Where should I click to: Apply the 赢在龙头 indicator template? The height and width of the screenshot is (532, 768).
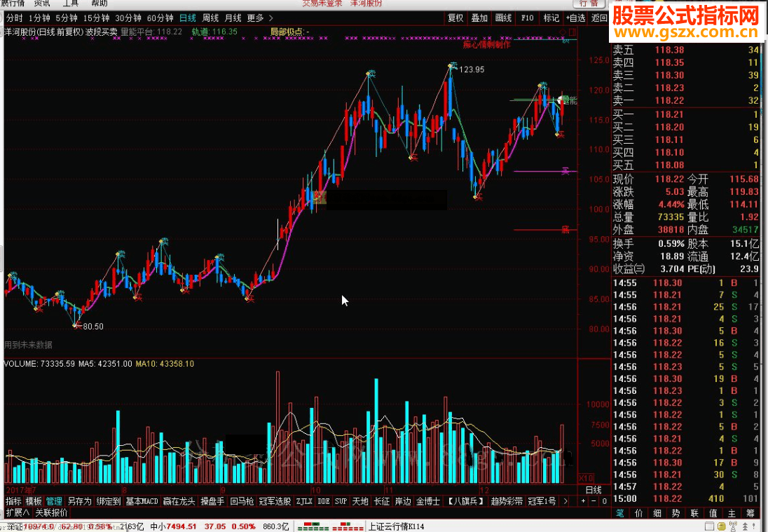(179, 501)
